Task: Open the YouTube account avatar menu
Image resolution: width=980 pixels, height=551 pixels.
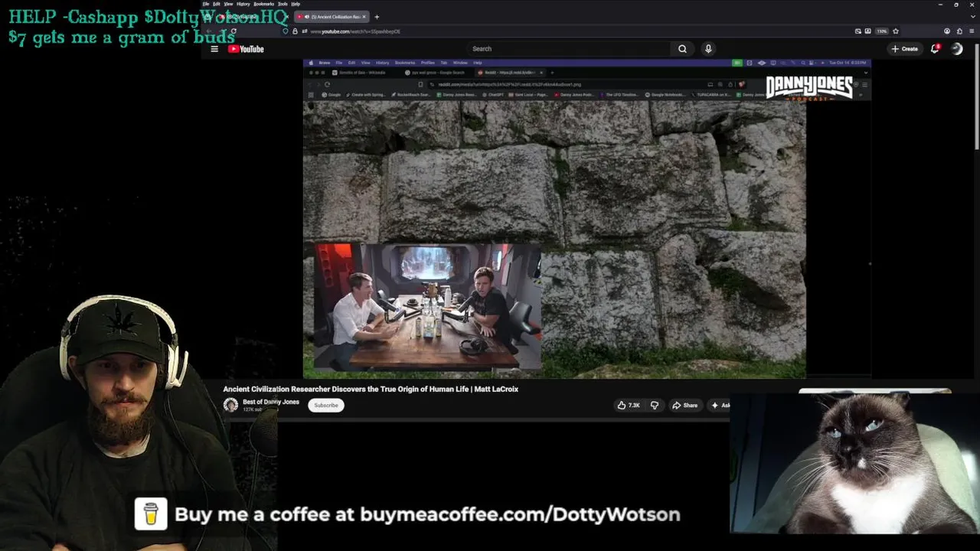Action: pyautogui.click(x=957, y=49)
